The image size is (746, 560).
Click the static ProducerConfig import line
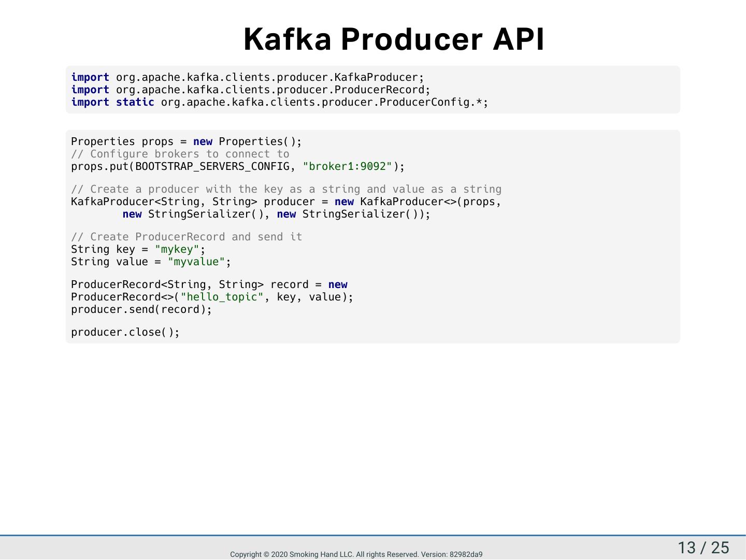280,102
